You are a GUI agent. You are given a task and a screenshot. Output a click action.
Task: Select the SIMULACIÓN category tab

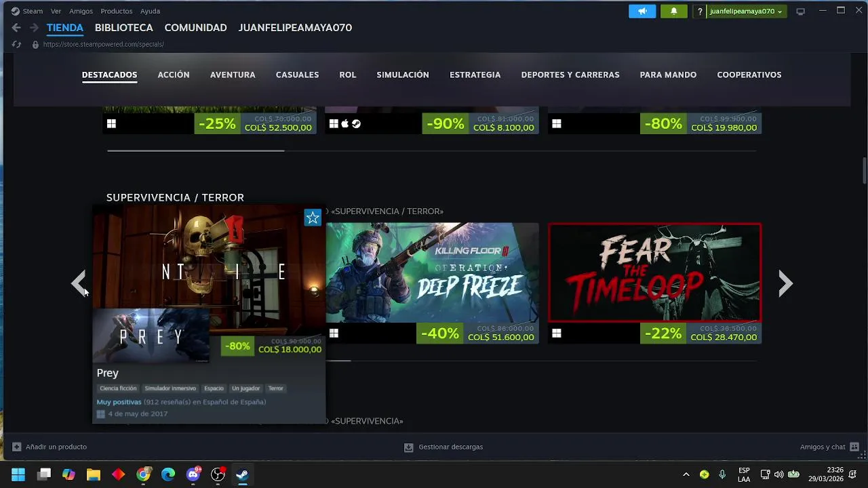(403, 75)
